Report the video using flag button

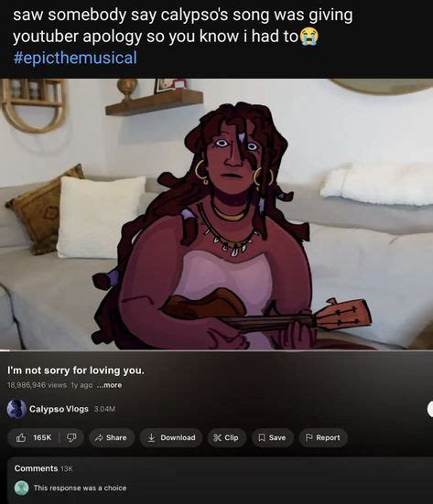(x=323, y=437)
